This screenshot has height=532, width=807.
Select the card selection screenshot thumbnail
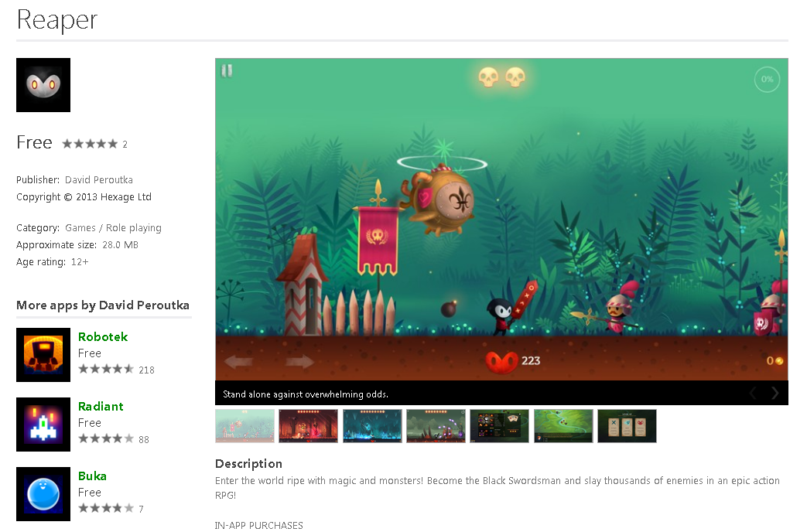[627, 426]
